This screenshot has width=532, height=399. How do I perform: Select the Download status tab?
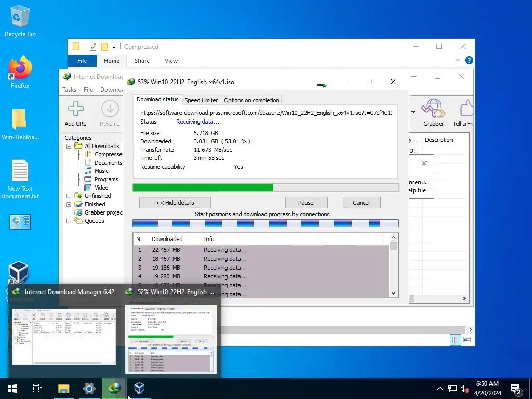157,99
